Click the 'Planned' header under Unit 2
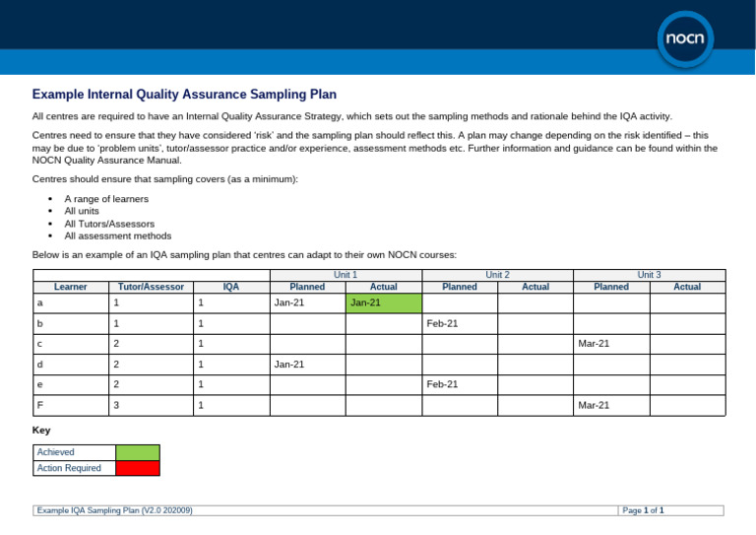This screenshot has height=535, width=756. (460, 287)
